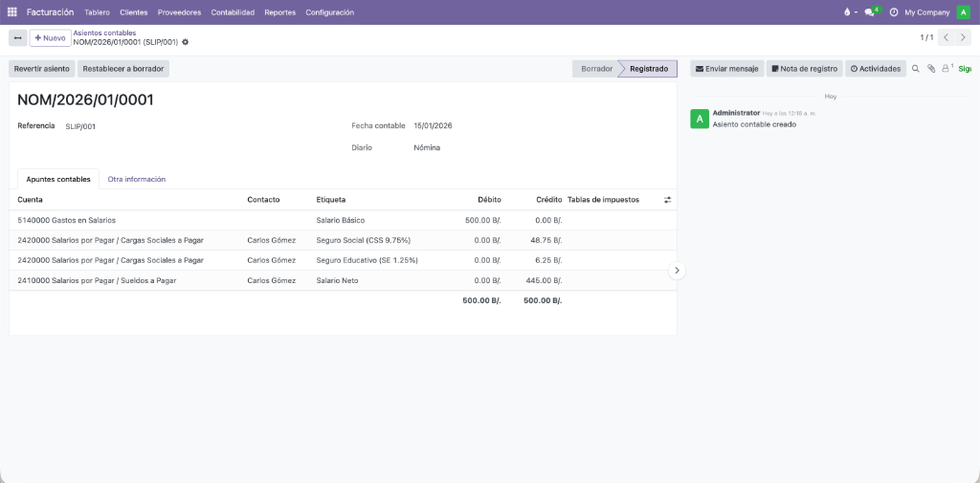Open the Proveedores menu
The height and width of the screenshot is (483, 980).
[179, 12]
